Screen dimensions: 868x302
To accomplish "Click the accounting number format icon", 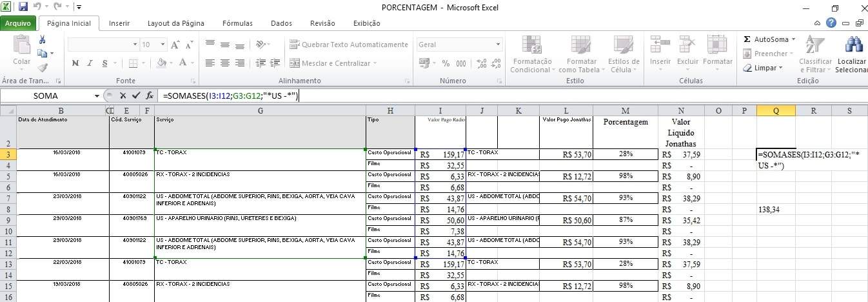I will click(x=424, y=63).
